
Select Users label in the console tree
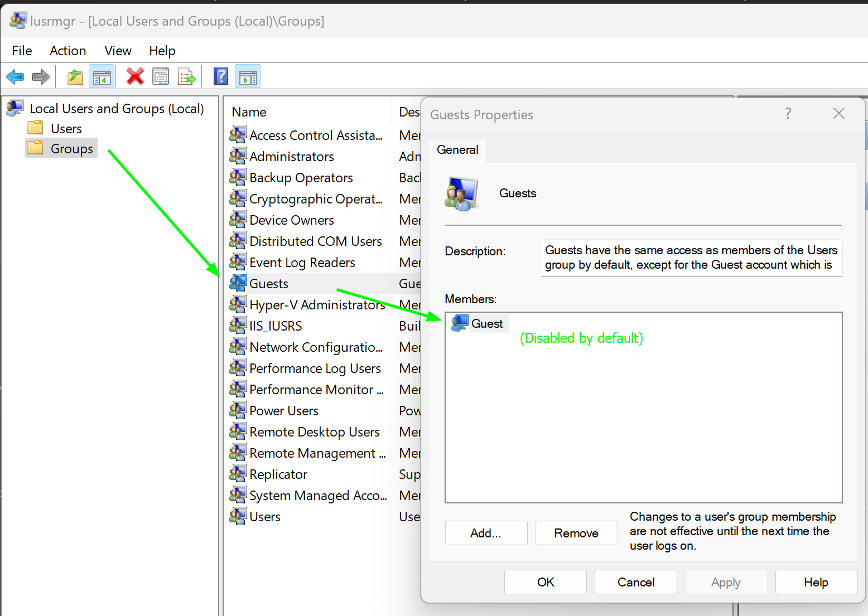[x=66, y=129]
